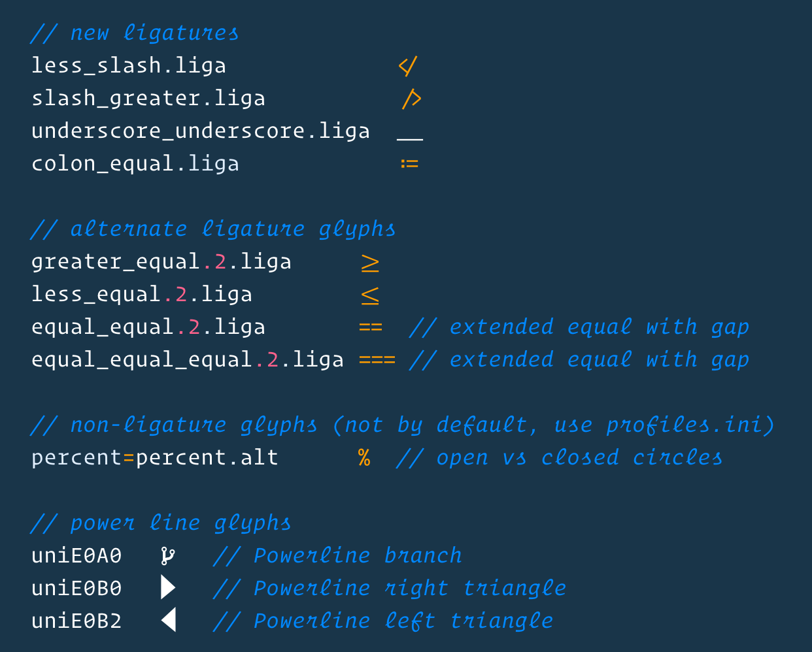Click the text percent=percent.alt
812x652 pixels.
(155, 457)
